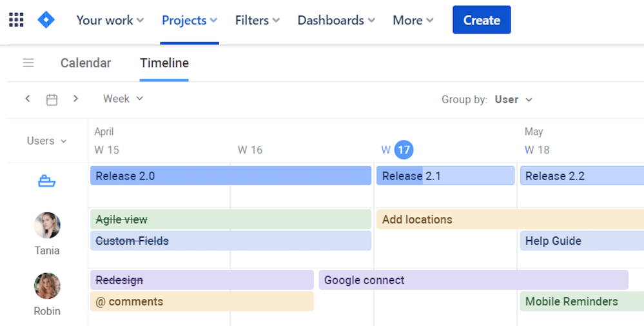The width and height of the screenshot is (644, 326).
Task: Click the Jira diamond logo
Action: (x=46, y=20)
